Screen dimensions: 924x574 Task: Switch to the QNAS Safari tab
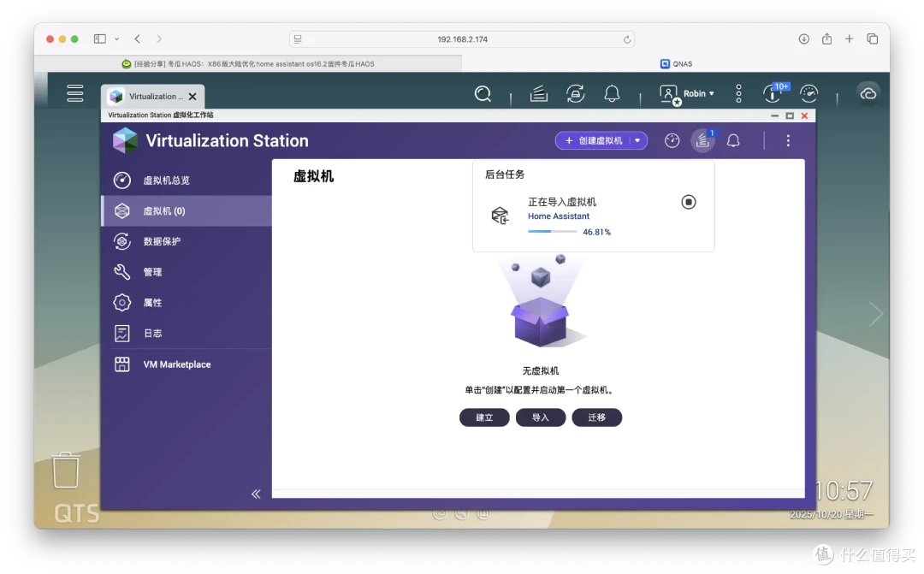(676, 63)
